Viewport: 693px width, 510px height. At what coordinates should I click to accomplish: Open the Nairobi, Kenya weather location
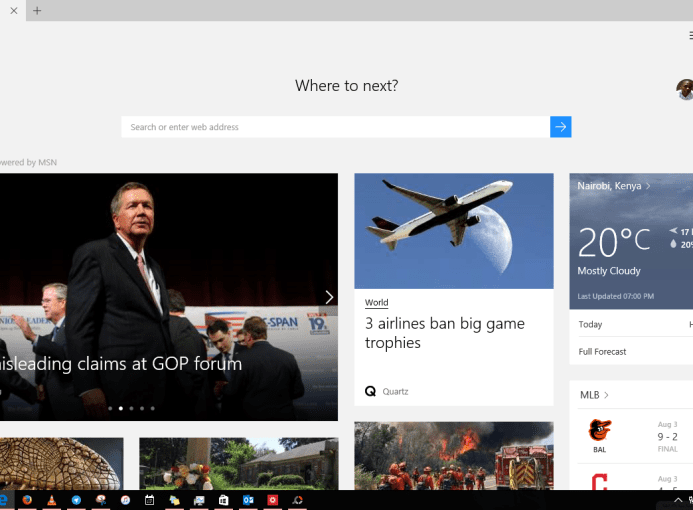pyautogui.click(x=609, y=186)
